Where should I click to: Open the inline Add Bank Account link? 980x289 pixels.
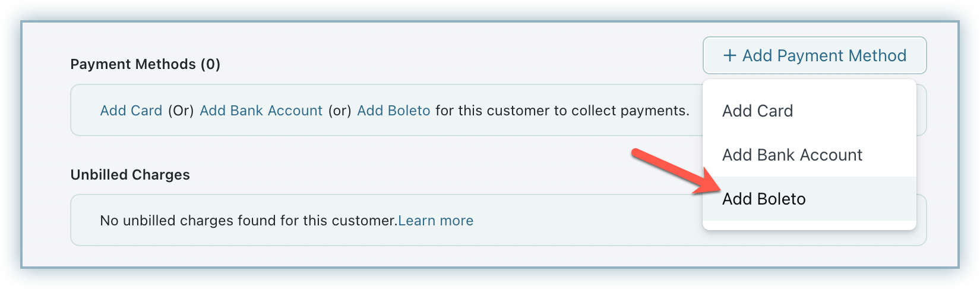(261, 111)
